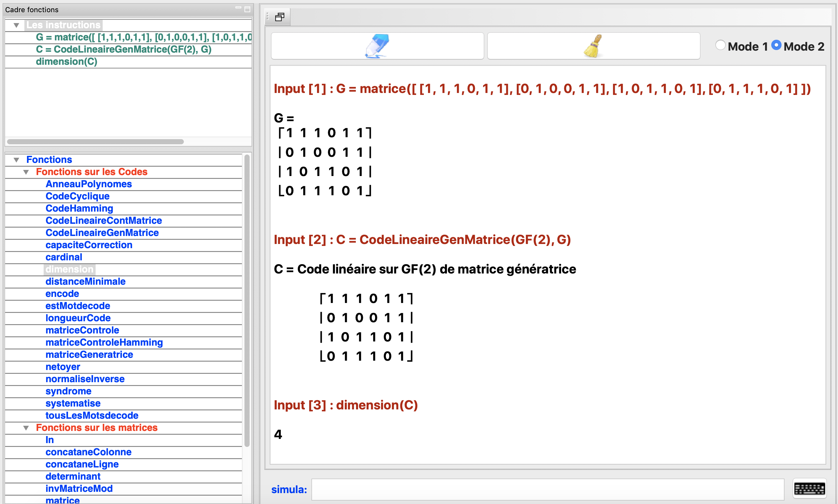Screen dimensions: 838x504
Task: Collapse the Fonctions tree node
Action: pos(16,160)
